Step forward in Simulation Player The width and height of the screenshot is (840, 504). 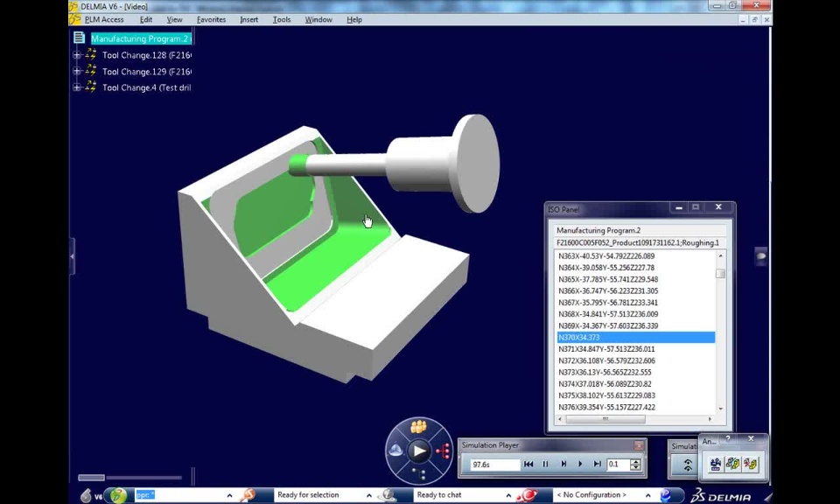click(563, 464)
